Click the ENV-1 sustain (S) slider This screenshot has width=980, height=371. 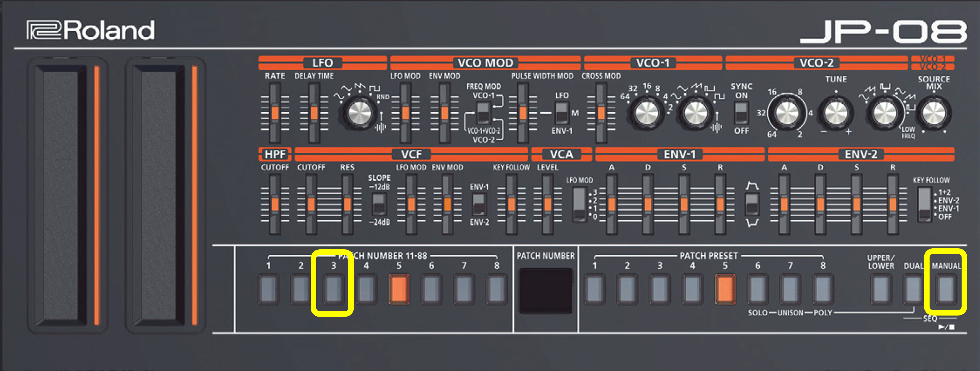pos(684,205)
